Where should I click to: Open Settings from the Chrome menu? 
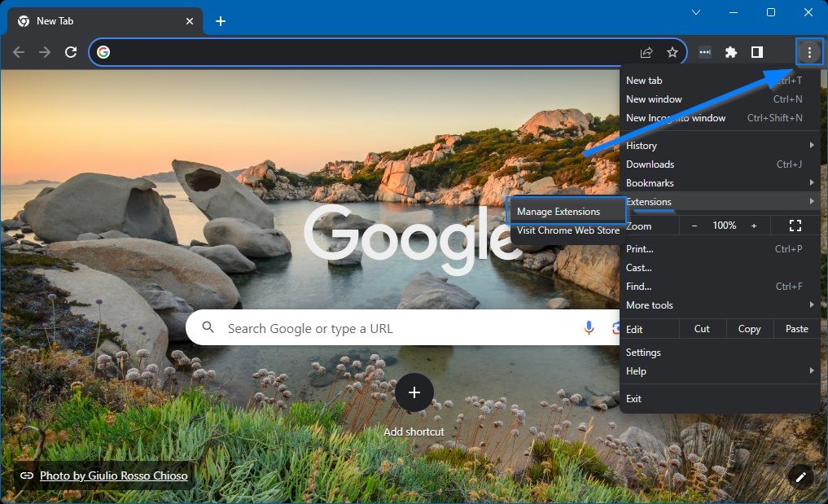pos(643,352)
